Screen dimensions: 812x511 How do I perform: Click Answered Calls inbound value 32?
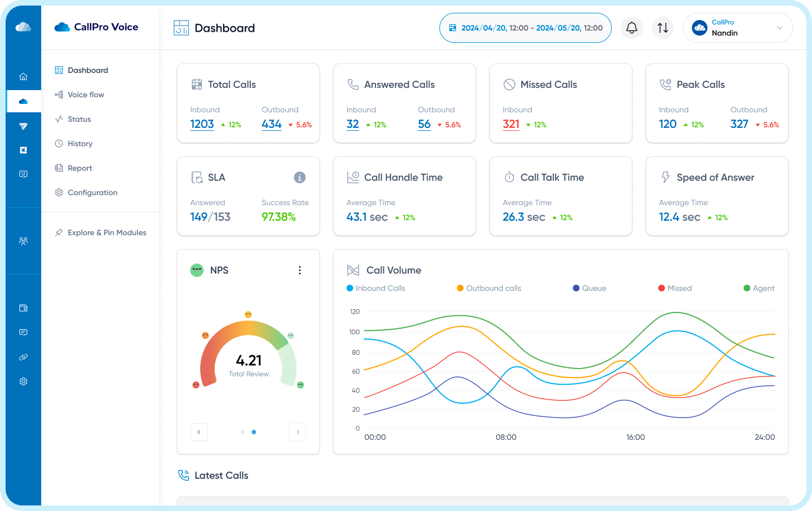point(353,124)
